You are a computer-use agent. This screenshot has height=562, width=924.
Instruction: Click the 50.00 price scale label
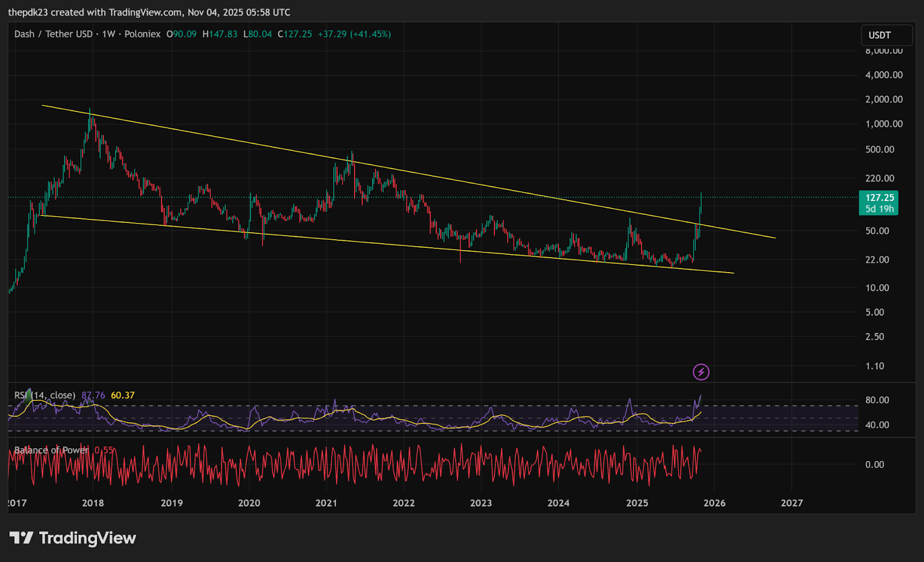coord(877,230)
